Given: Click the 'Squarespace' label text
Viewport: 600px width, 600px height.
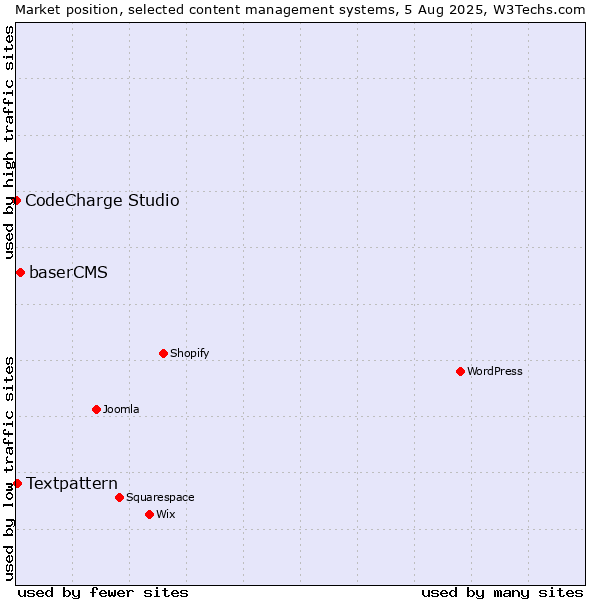Looking at the screenshot, I should 160,497.
